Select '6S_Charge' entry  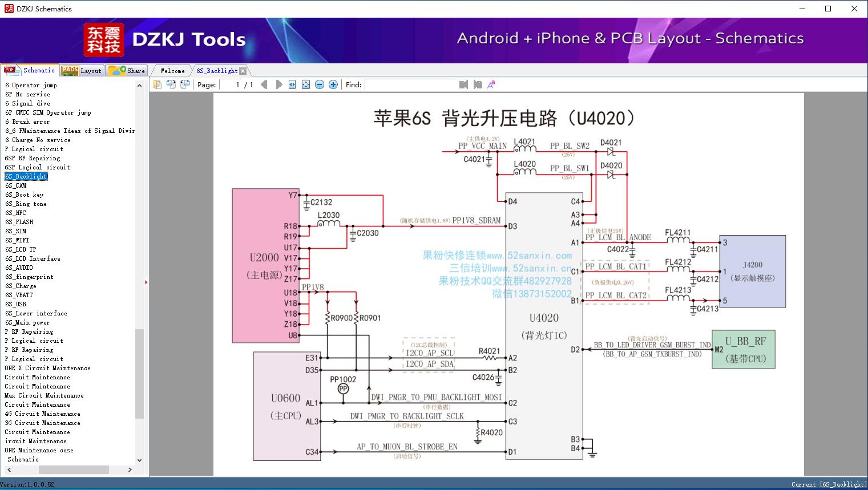pos(21,286)
